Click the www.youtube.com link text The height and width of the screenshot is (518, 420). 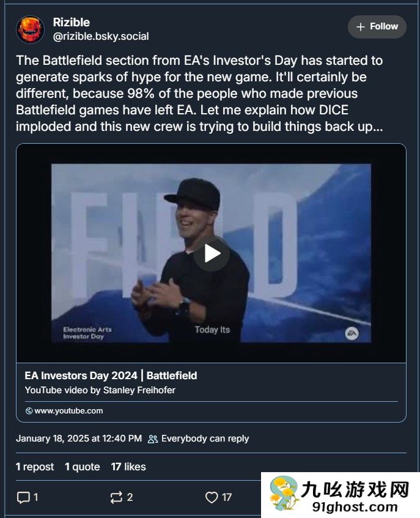click(x=68, y=411)
